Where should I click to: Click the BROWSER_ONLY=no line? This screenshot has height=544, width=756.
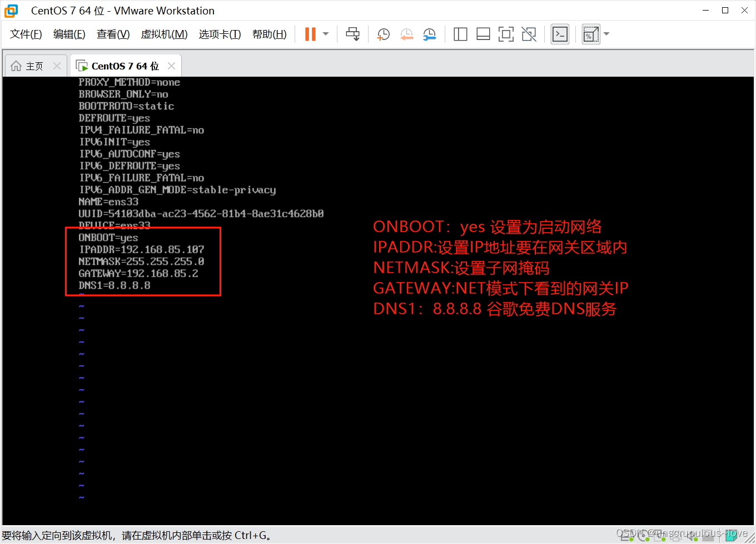tap(123, 94)
